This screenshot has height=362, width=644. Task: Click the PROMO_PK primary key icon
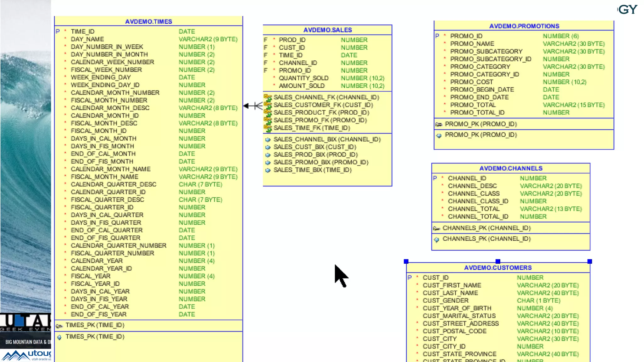(439, 124)
